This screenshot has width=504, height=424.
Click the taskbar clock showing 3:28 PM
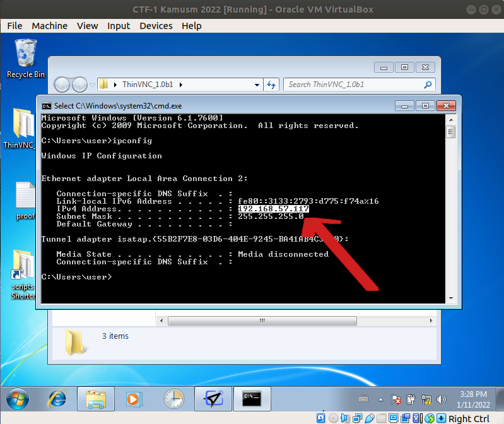(474, 399)
